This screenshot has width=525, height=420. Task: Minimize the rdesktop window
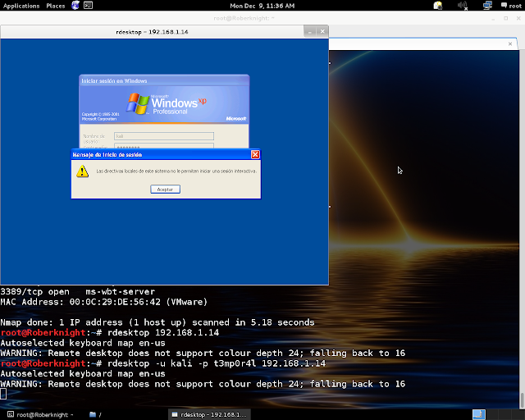310,32
